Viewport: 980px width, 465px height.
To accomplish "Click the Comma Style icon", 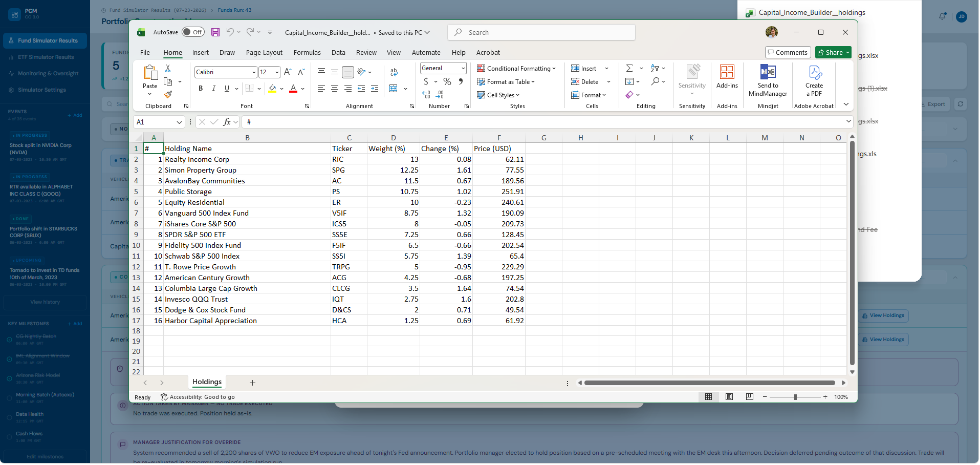I will coord(461,82).
